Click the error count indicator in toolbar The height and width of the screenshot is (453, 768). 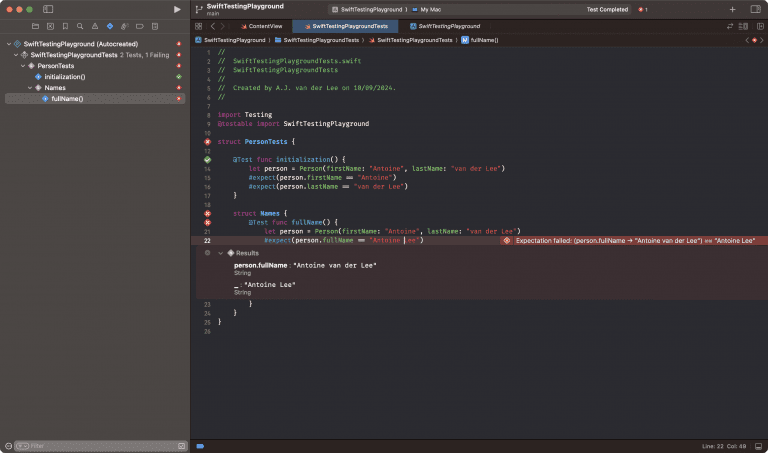point(643,9)
